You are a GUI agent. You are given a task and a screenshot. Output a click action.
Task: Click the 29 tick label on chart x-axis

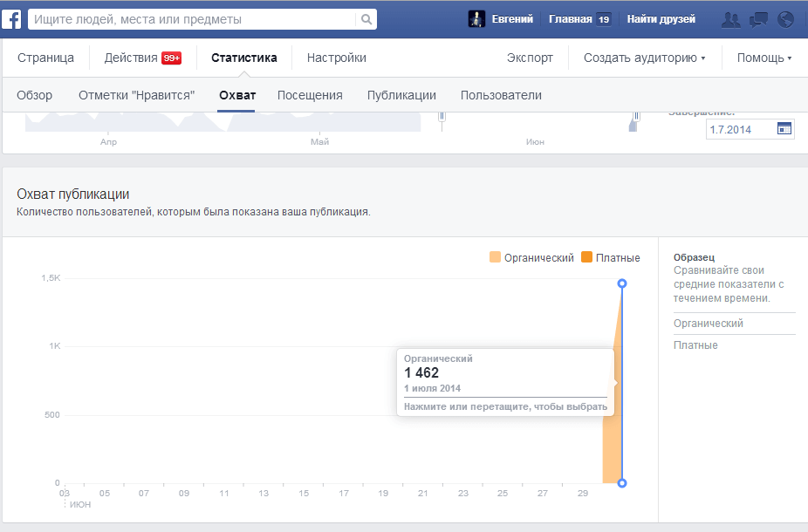pyautogui.click(x=582, y=494)
